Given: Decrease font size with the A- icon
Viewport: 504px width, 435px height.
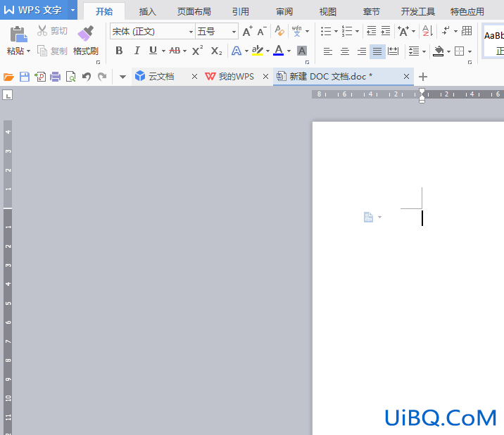Looking at the screenshot, I should (262, 31).
